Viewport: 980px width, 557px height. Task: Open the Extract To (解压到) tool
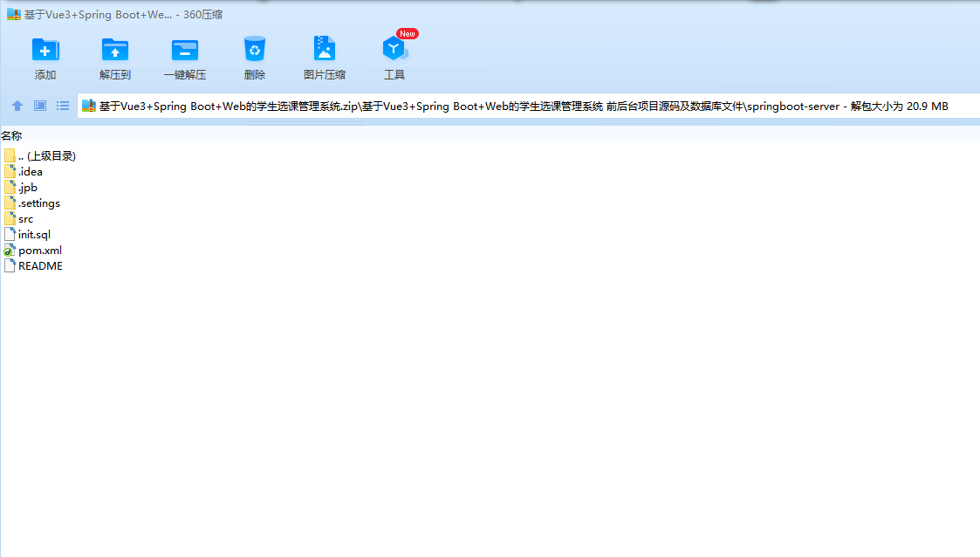[x=115, y=50]
